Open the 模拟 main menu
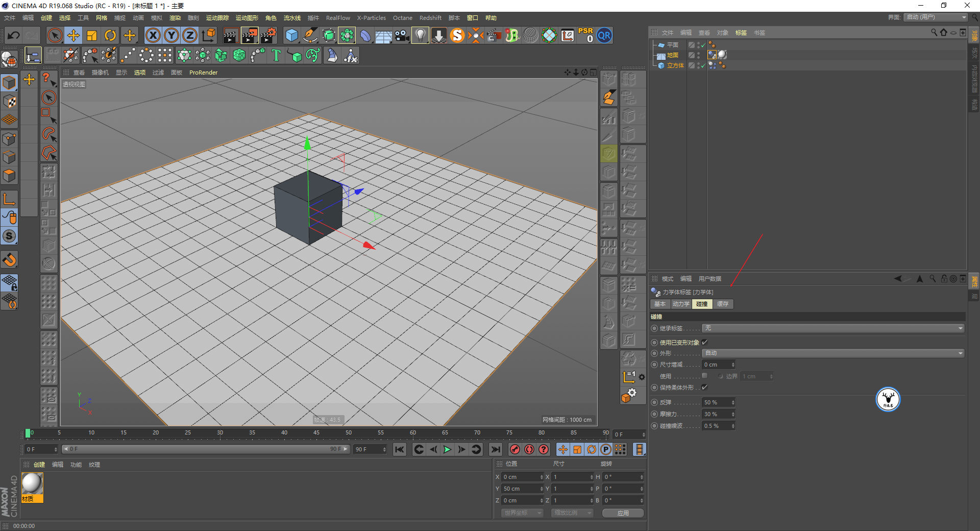Viewport: 980px width, 531px height. 157,18
